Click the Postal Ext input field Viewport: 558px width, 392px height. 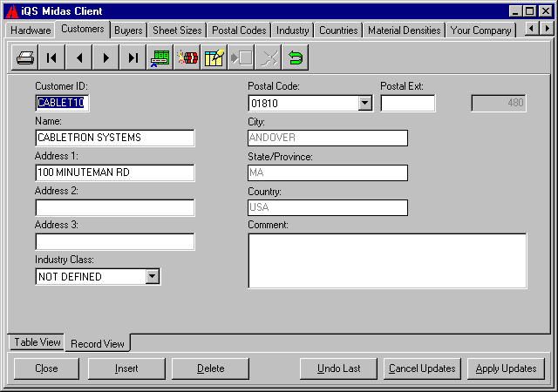tap(408, 103)
